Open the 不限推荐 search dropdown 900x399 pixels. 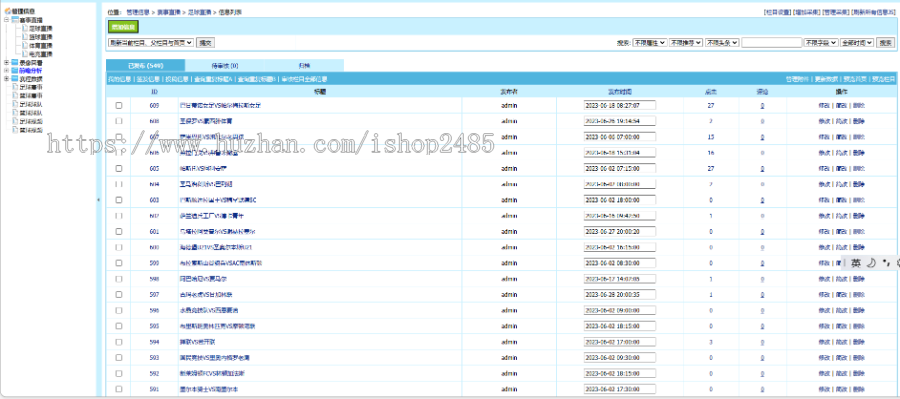pos(686,42)
